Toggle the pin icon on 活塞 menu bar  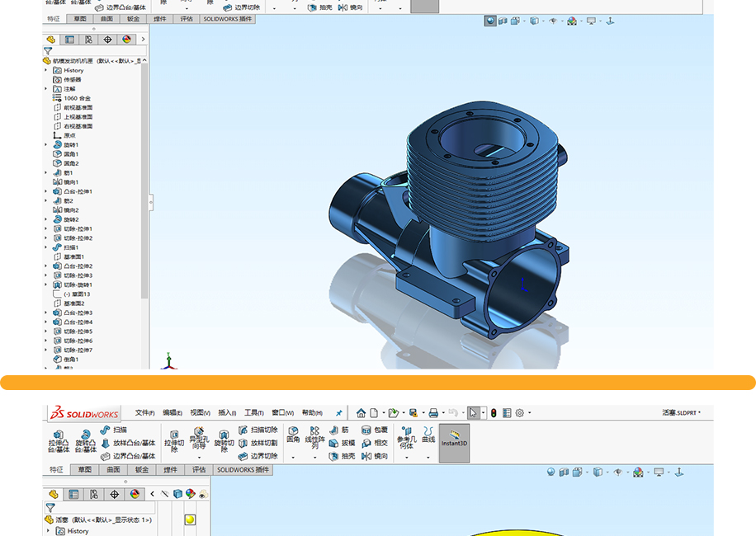click(339, 412)
